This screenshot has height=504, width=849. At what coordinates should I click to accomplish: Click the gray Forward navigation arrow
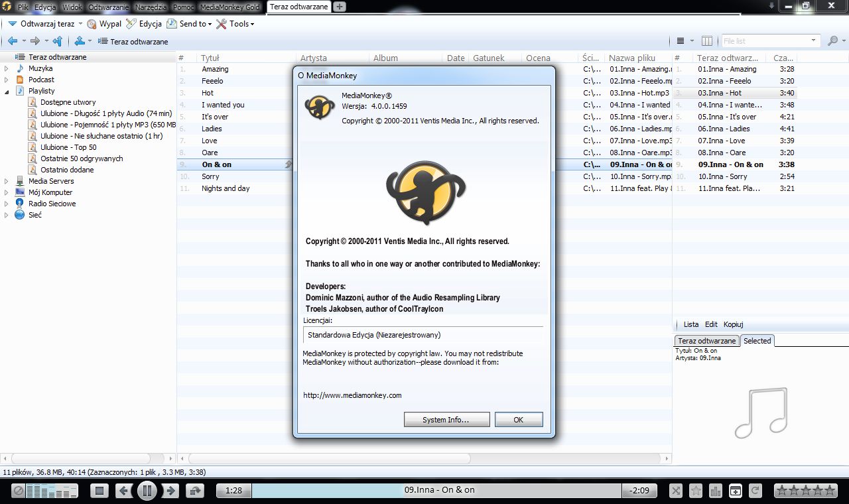click(x=35, y=41)
